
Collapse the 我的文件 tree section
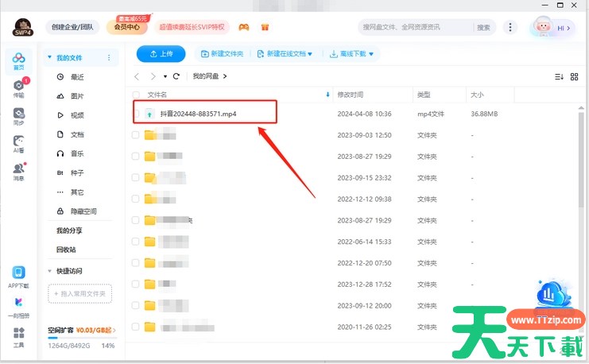(x=49, y=58)
